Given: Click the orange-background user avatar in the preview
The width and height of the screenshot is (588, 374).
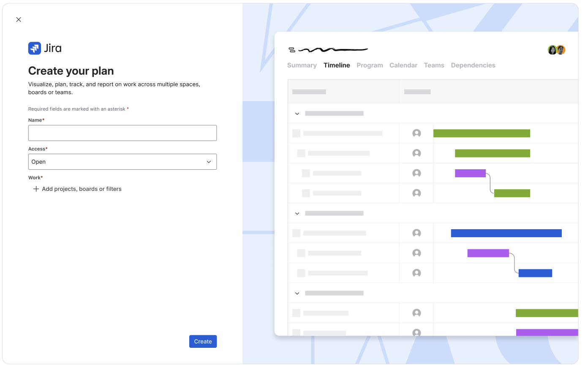Looking at the screenshot, I should pos(561,50).
